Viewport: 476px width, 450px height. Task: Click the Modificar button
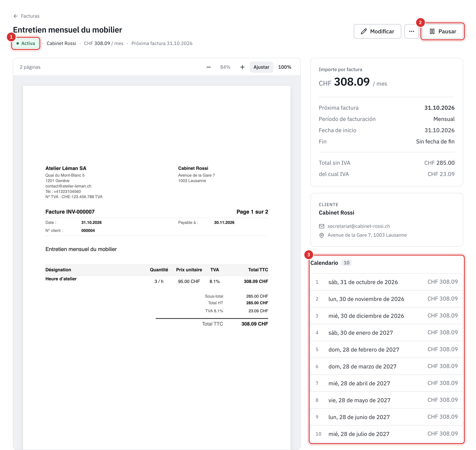click(377, 31)
